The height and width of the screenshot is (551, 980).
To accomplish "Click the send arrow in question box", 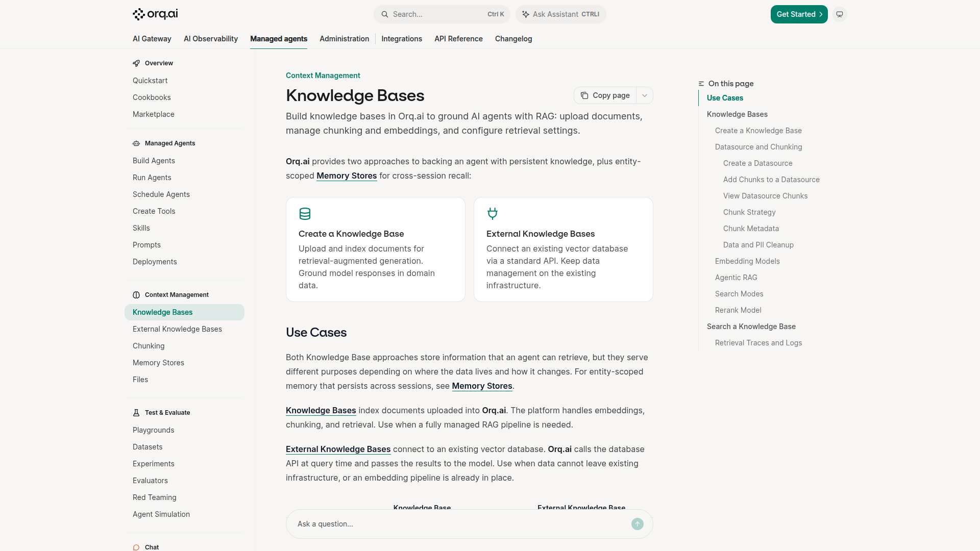I will click(x=638, y=524).
